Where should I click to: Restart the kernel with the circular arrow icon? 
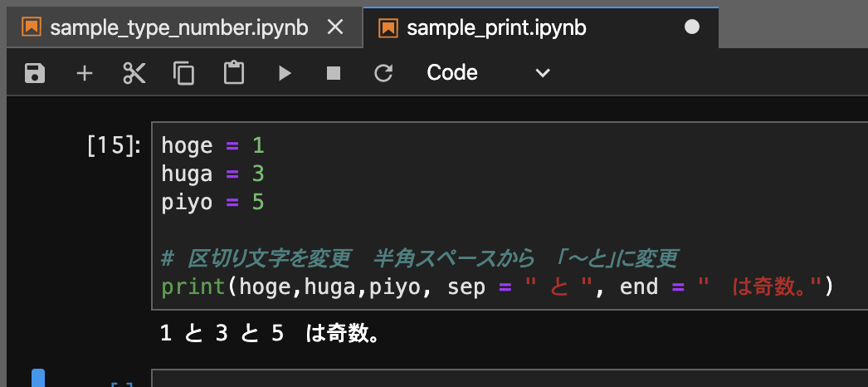pos(383,73)
